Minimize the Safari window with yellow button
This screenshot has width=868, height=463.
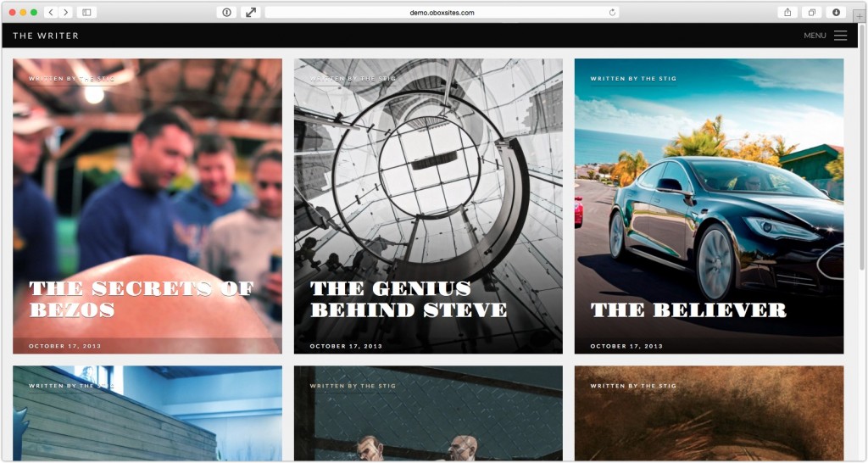click(x=23, y=12)
